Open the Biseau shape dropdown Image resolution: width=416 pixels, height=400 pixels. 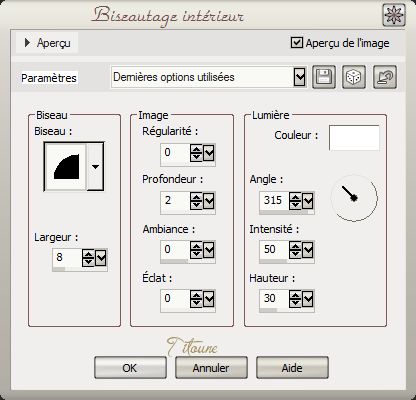pos(95,167)
